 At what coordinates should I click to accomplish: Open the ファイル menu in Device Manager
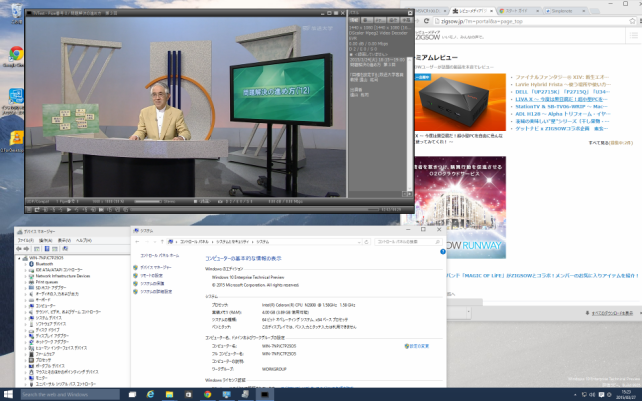25,240
